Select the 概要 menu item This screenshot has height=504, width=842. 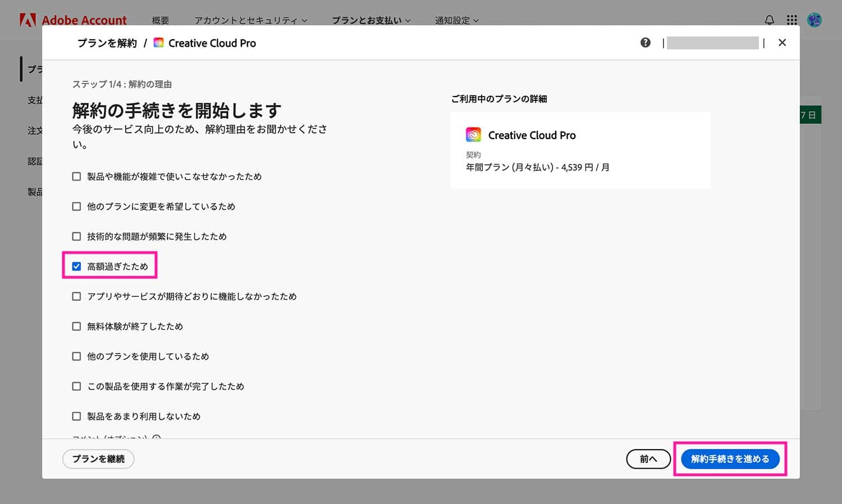coord(160,20)
